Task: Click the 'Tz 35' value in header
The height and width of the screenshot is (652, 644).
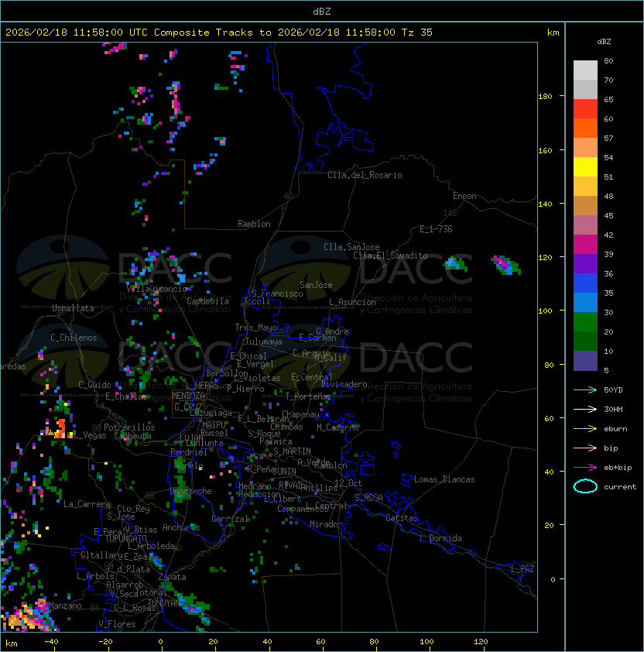Action: pyautogui.click(x=417, y=33)
